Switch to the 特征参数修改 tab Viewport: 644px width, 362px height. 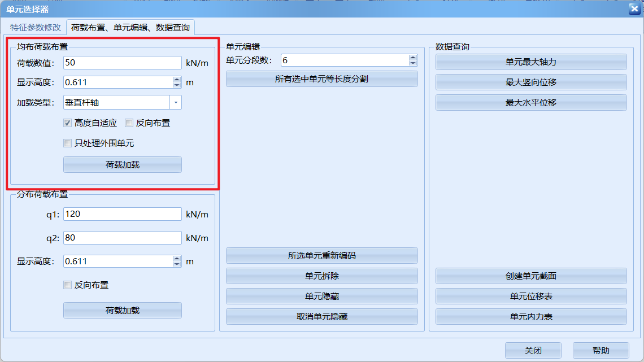(x=35, y=27)
